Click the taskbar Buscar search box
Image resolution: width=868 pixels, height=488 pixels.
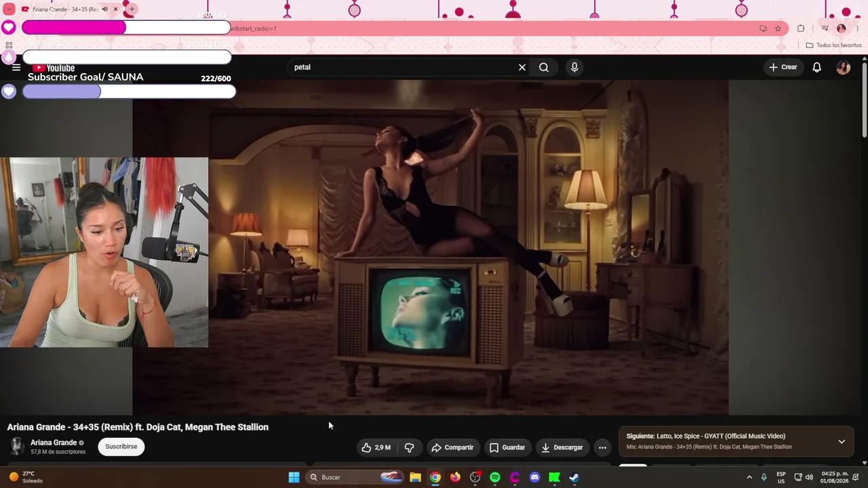click(x=356, y=477)
